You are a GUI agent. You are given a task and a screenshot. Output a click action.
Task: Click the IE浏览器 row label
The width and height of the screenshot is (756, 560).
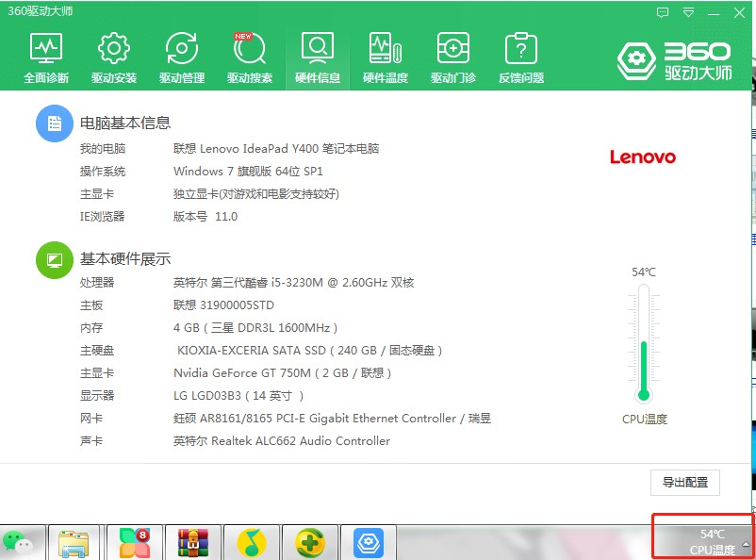[x=102, y=217]
